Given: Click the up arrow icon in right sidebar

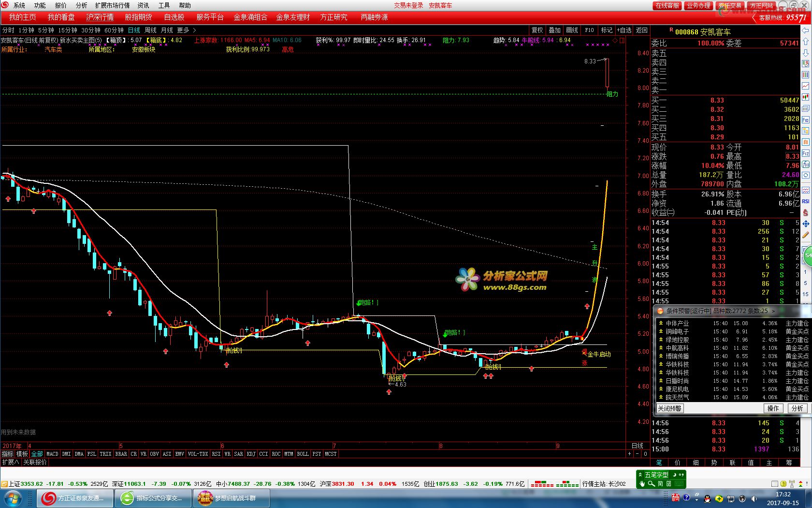Looking at the screenshot, I should 805,41.
